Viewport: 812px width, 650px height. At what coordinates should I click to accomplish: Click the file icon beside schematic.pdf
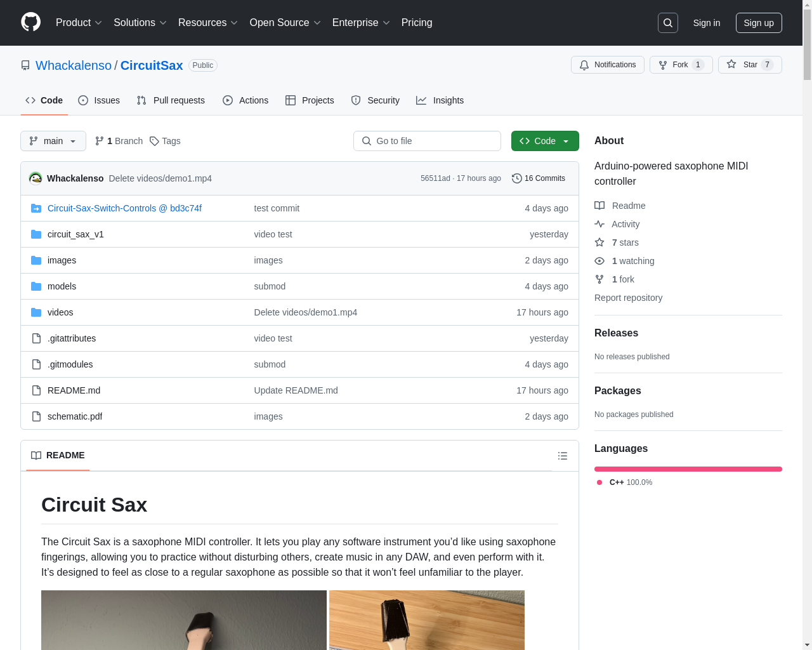click(x=36, y=416)
